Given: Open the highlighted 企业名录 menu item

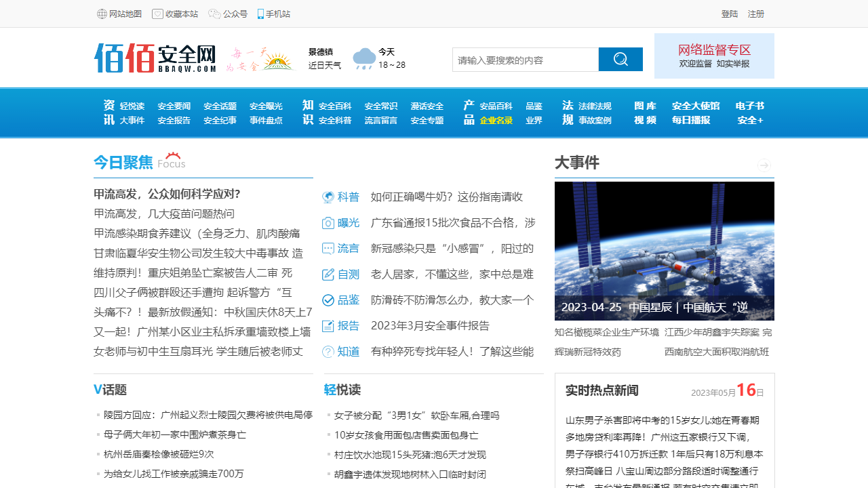Looking at the screenshot, I should click(x=496, y=121).
